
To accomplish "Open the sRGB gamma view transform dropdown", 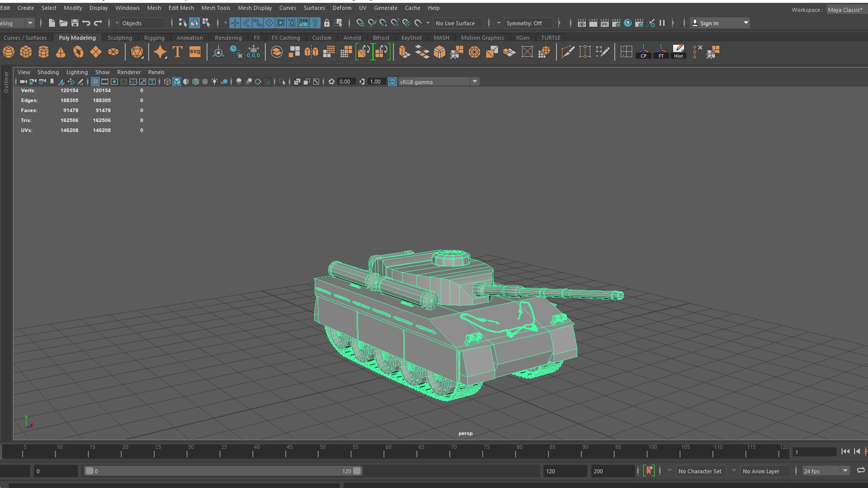I will pos(439,82).
